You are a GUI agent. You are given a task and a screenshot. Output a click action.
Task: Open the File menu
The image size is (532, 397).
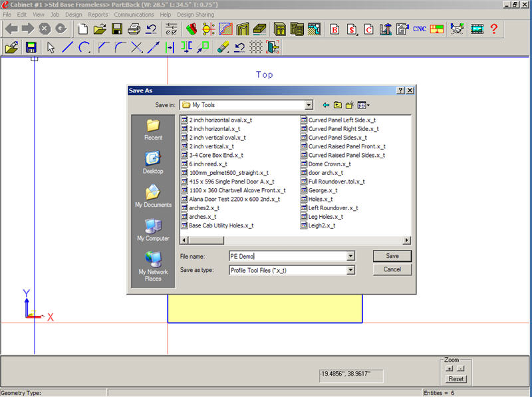coord(7,15)
